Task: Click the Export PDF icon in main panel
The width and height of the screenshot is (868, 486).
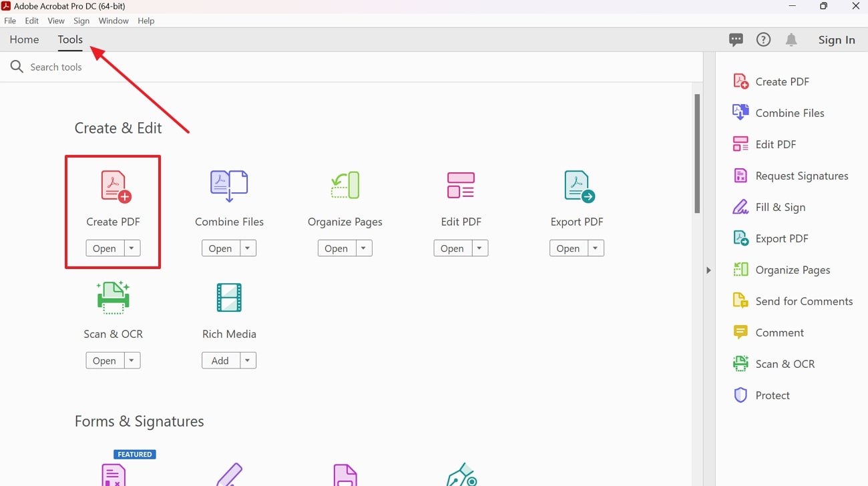Action: click(x=579, y=186)
